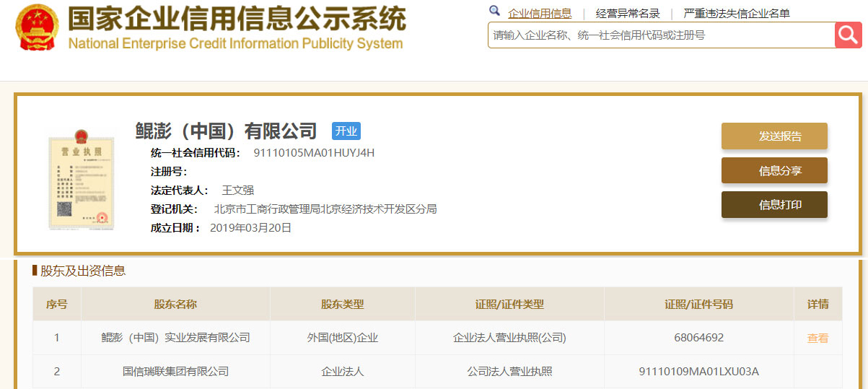Screen dimensions: 868x389
Task: Click the 股东名称 column header
Action: 175,304
